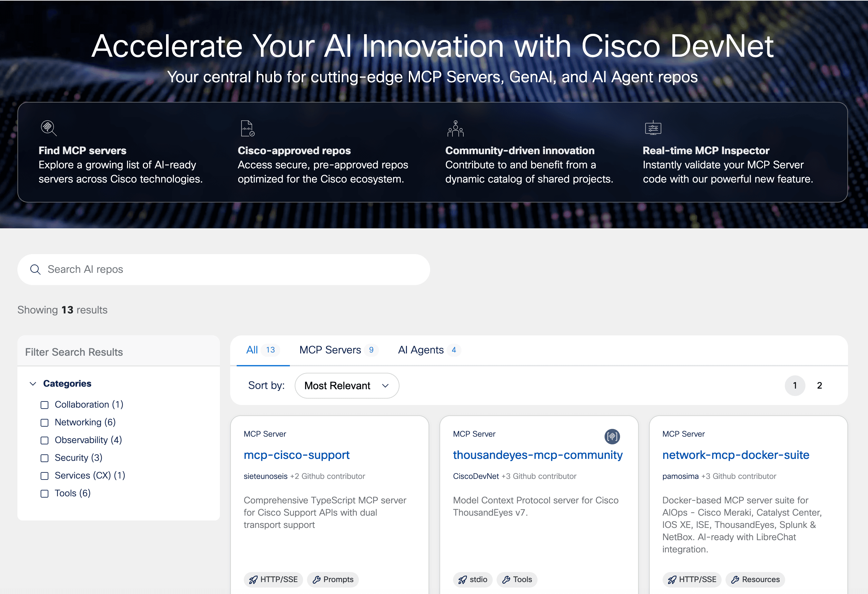
Task: Click the HTTP/SSE tag on mcp-cisco-support card
Action: coord(273,579)
